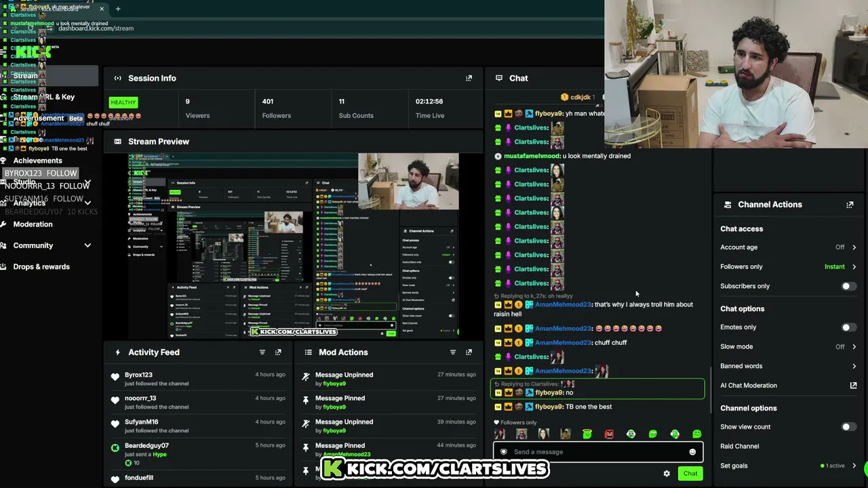This screenshot has width=868, height=488.
Task: Click the 9 Viewers count
Action: [x=188, y=102]
